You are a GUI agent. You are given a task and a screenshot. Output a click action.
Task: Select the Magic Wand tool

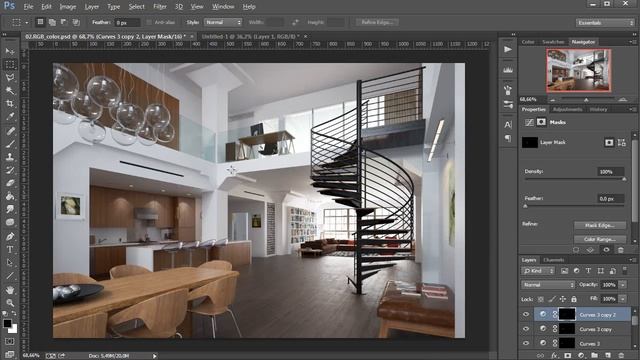point(10,91)
